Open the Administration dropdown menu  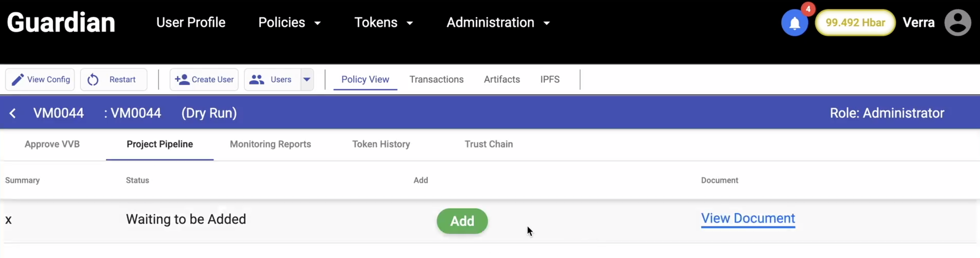click(x=498, y=23)
